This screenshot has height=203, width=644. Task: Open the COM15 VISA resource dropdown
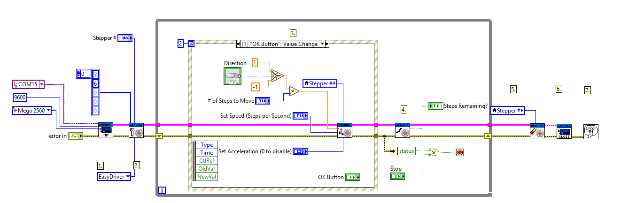click(x=42, y=84)
